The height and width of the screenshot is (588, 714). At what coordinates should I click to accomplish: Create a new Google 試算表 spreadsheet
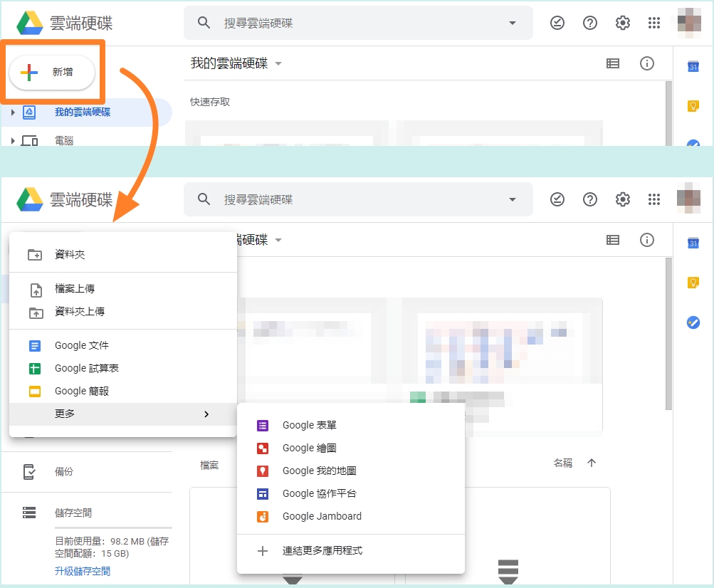(123, 369)
